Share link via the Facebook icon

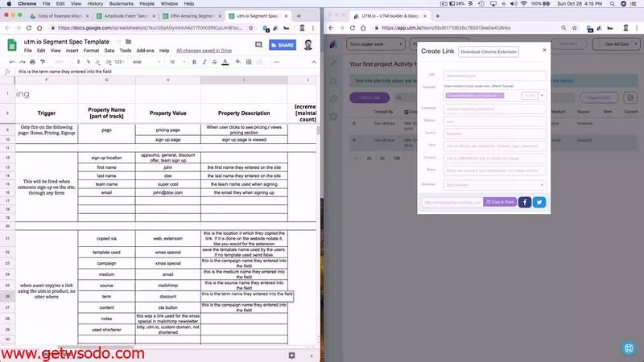(x=525, y=203)
